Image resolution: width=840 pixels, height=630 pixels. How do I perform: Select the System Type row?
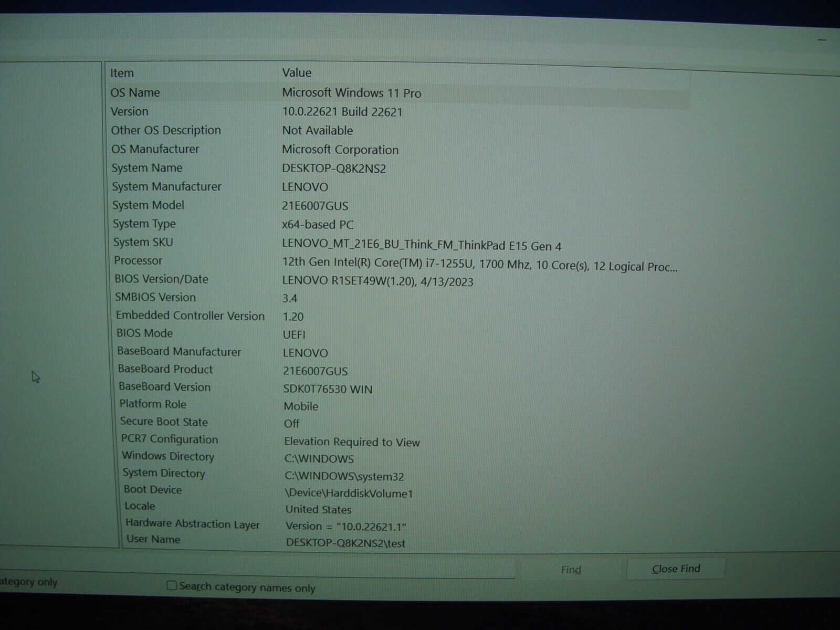(399, 224)
